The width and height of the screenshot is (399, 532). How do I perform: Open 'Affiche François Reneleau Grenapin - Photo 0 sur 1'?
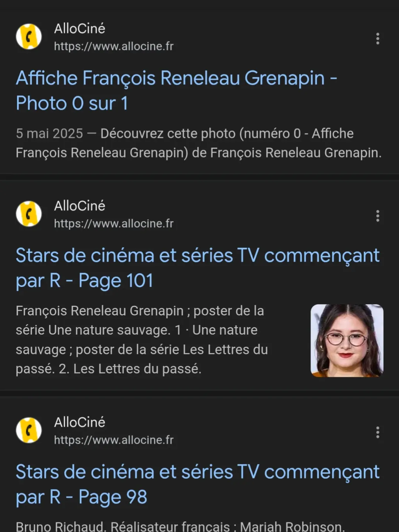pyautogui.click(x=176, y=91)
